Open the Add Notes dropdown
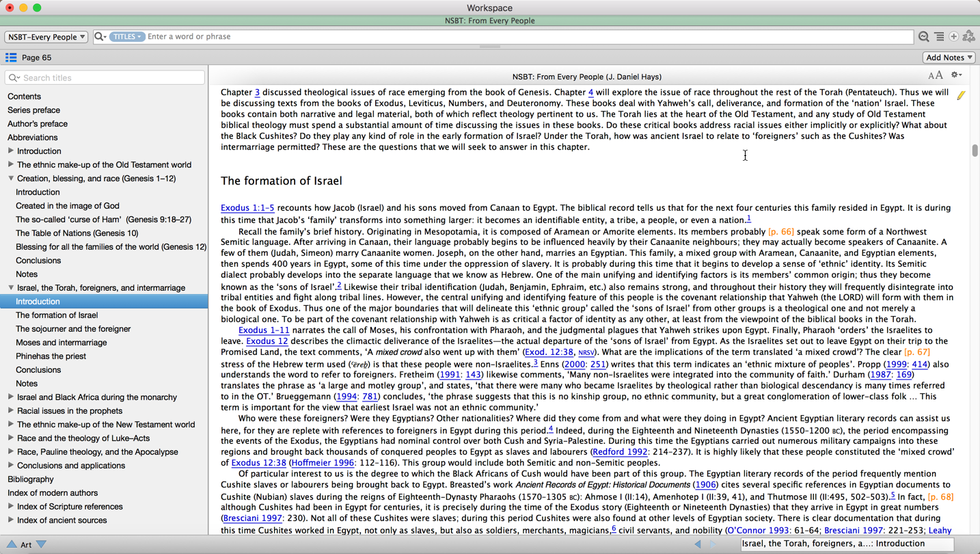Screen dimensions: 980x554 (x=949, y=57)
